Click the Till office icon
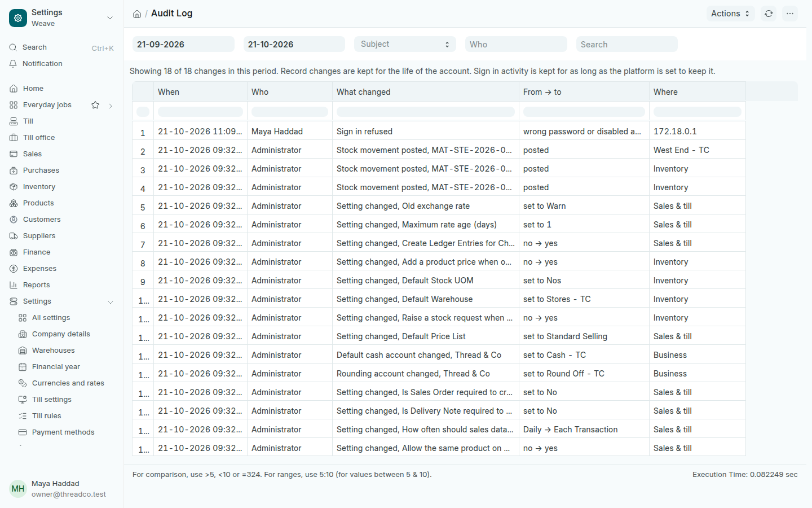 (x=14, y=138)
